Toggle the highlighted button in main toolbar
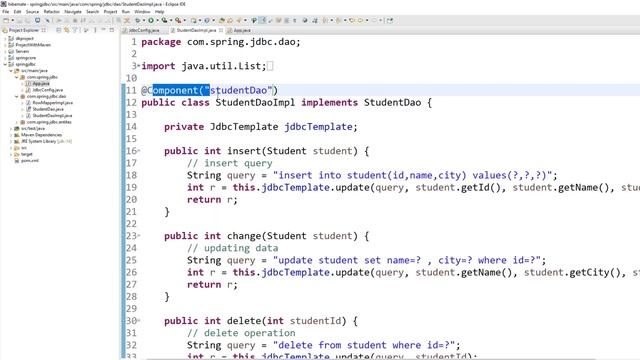The image size is (640, 360). tap(262, 20)
